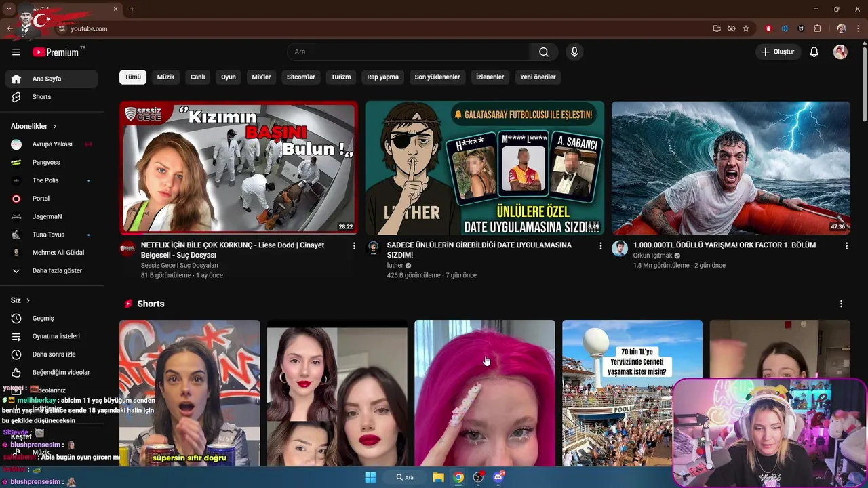Click the YouTube search input field
Image resolution: width=868 pixels, height=488 pixels.
tap(408, 52)
